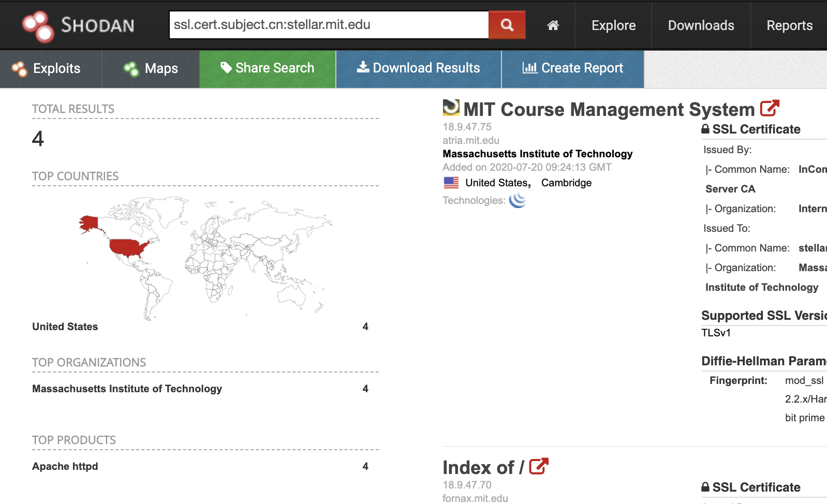Switch to the Exploits tab
Image resolution: width=827 pixels, height=504 pixels.
click(x=51, y=69)
